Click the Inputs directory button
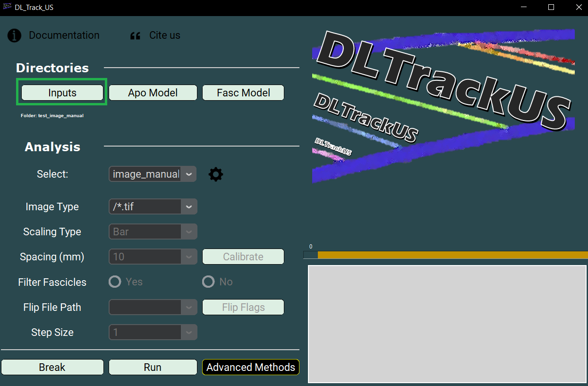This screenshot has height=386, width=588. coord(62,93)
